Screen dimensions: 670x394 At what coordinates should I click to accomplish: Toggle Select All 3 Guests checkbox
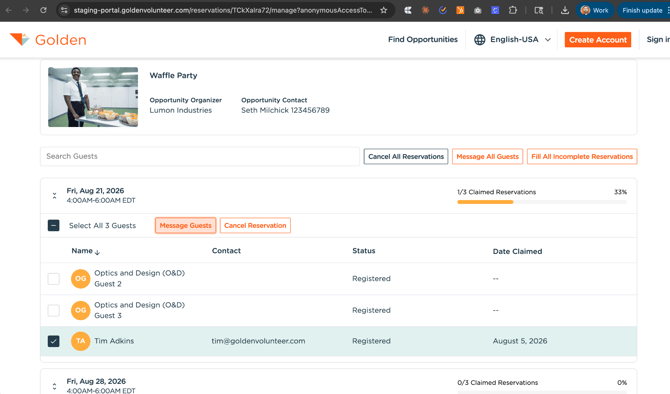[x=53, y=225]
